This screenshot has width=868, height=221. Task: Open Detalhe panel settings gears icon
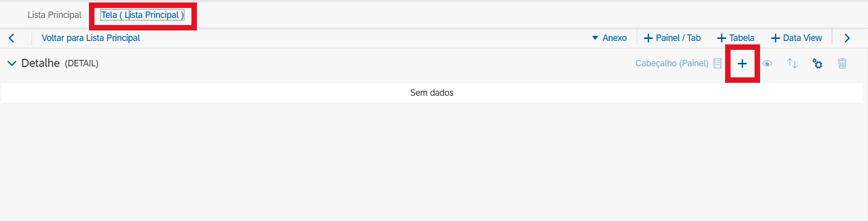pyautogui.click(x=817, y=63)
